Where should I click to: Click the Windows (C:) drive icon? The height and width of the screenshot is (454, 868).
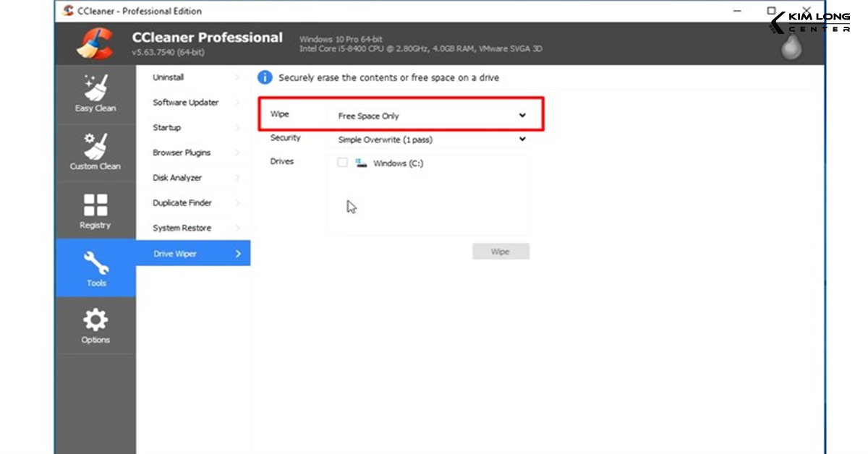(x=361, y=163)
